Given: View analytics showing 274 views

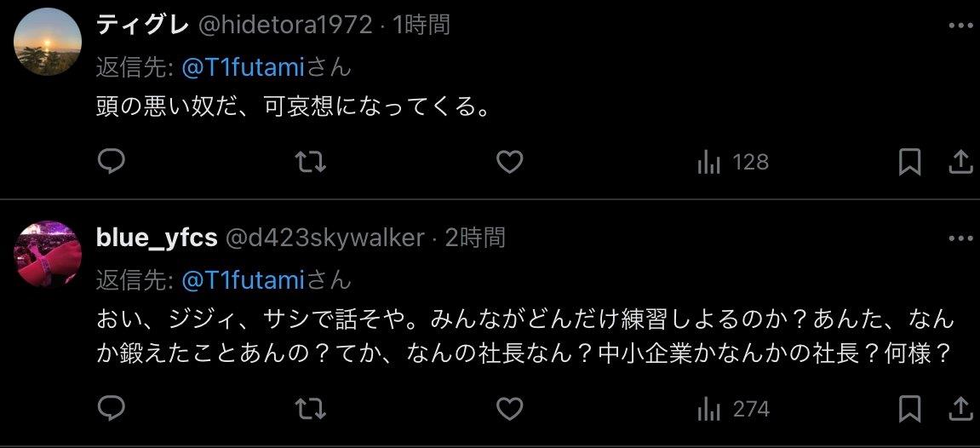Looking at the screenshot, I should click(732, 410).
